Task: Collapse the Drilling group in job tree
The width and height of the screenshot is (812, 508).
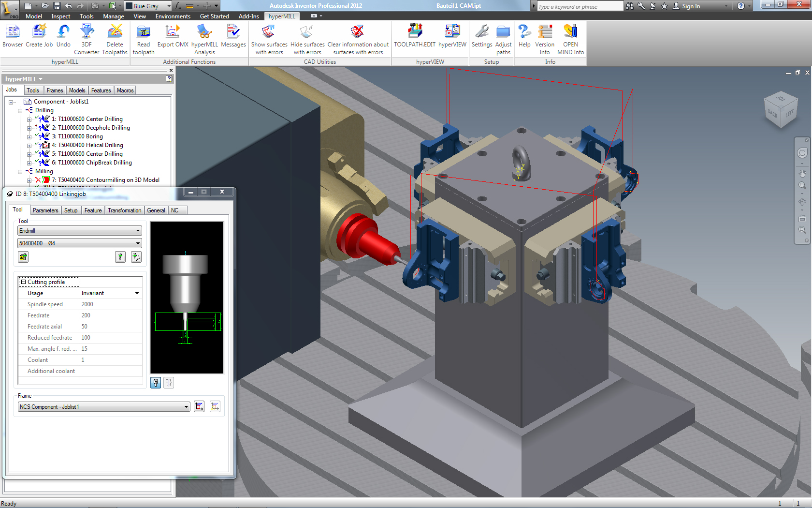Action: pos(20,110)
